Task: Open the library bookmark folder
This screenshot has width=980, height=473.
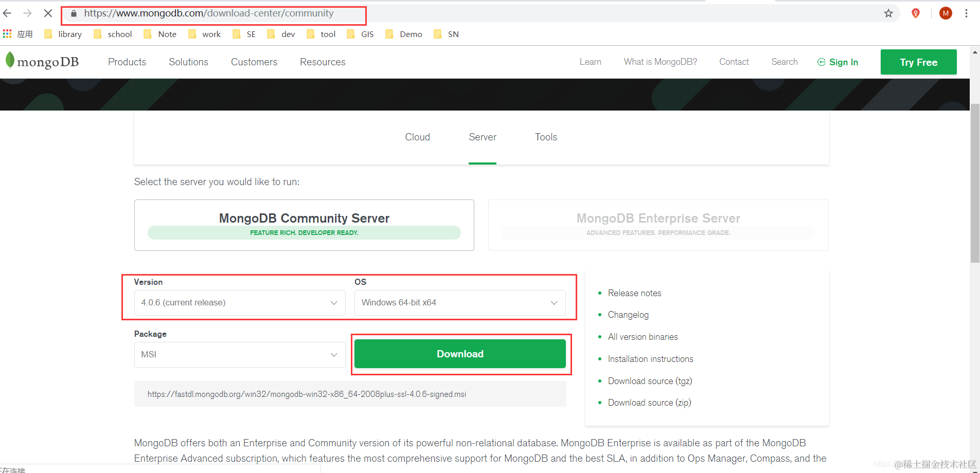Action: [63, 34]
